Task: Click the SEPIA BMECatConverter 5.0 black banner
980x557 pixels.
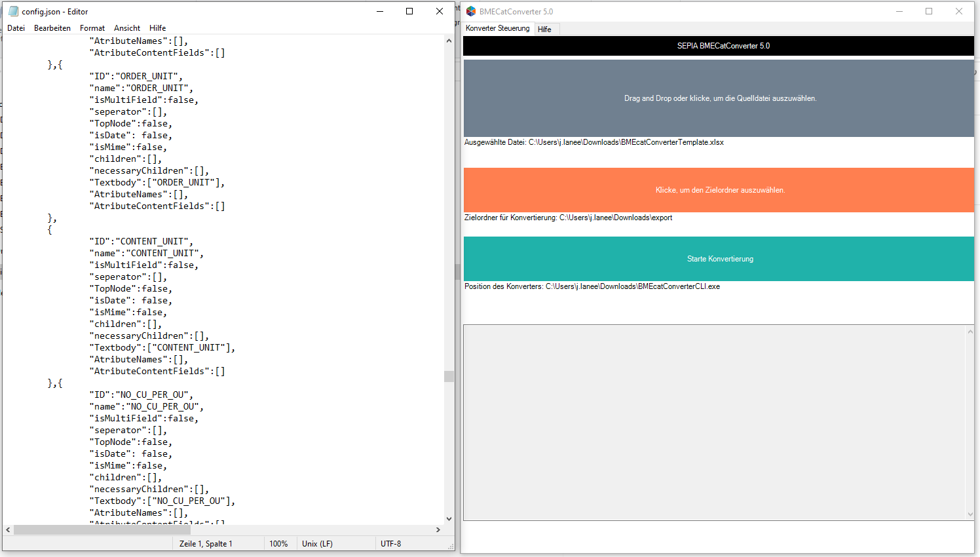Action: [719, 46]
